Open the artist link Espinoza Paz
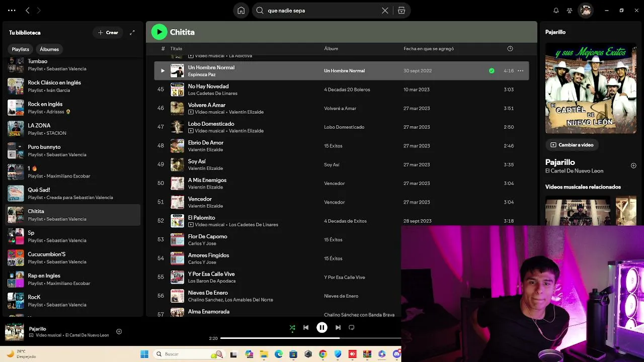 tap(202, 74)
